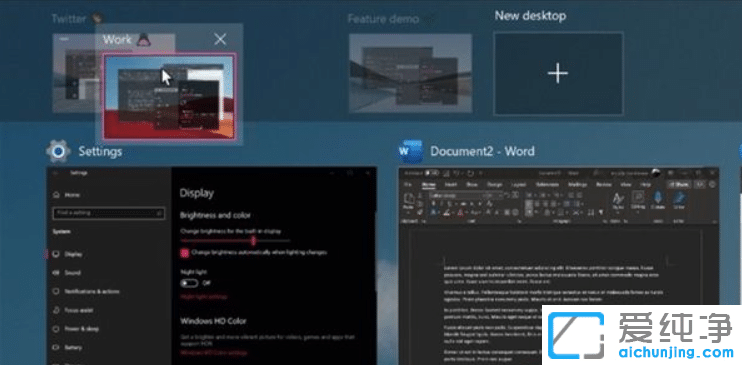Open the font name dropdown in Word

[x=455, y=196]
